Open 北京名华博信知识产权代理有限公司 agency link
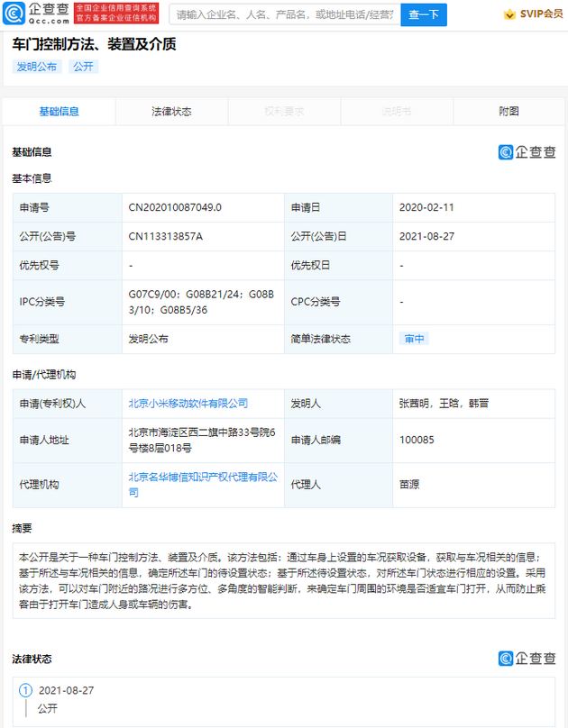This screenshot has height=728, width=568. [203, 485]
